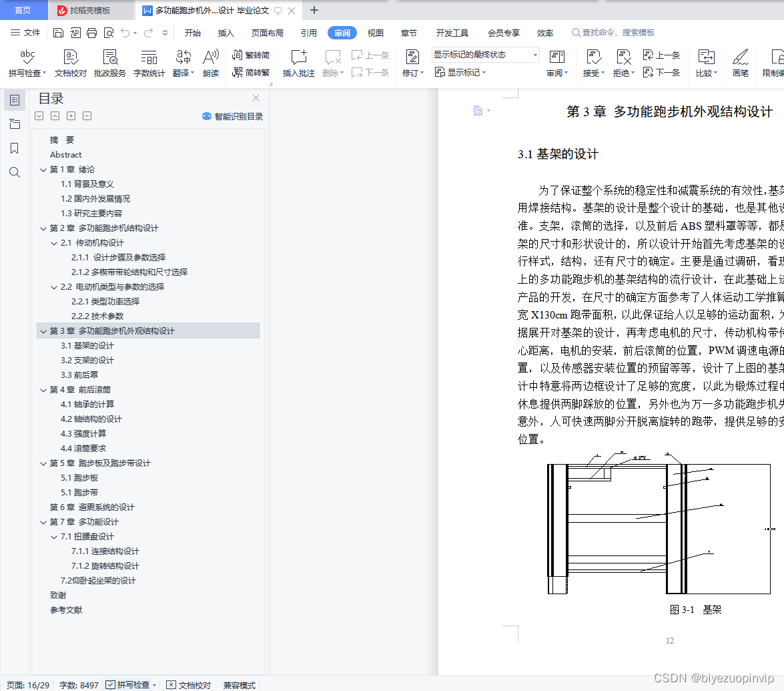Open the 文件 menu
This screenshot has height=691, width=784.
[25, 33]
